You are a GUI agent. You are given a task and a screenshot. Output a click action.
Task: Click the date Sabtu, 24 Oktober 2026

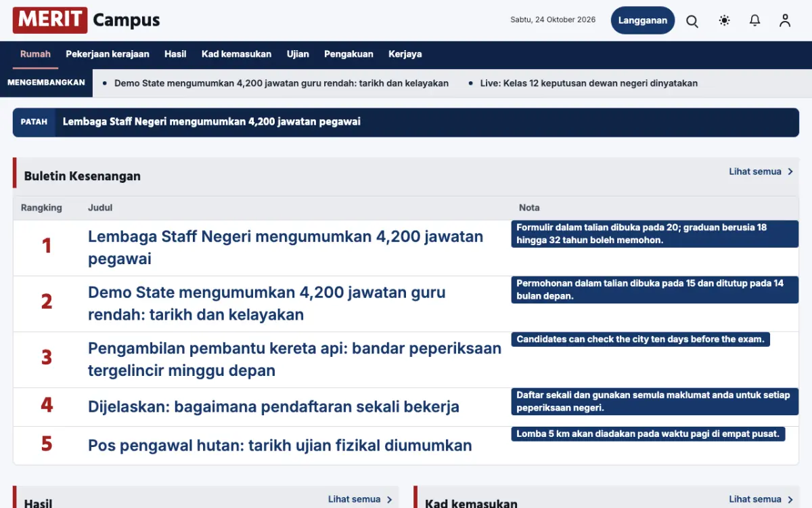(x=553, y=20)
